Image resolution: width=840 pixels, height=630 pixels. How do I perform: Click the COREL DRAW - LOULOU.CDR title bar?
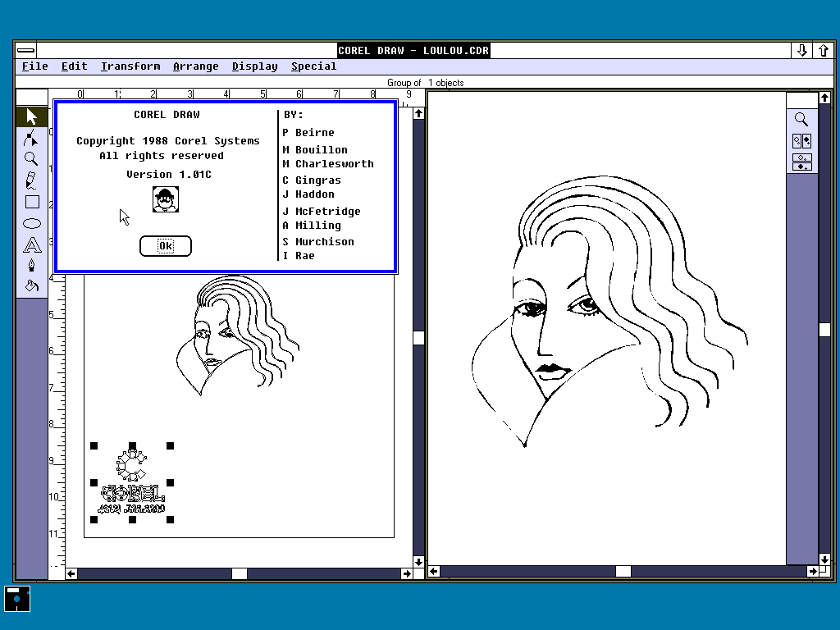[413, 50]
